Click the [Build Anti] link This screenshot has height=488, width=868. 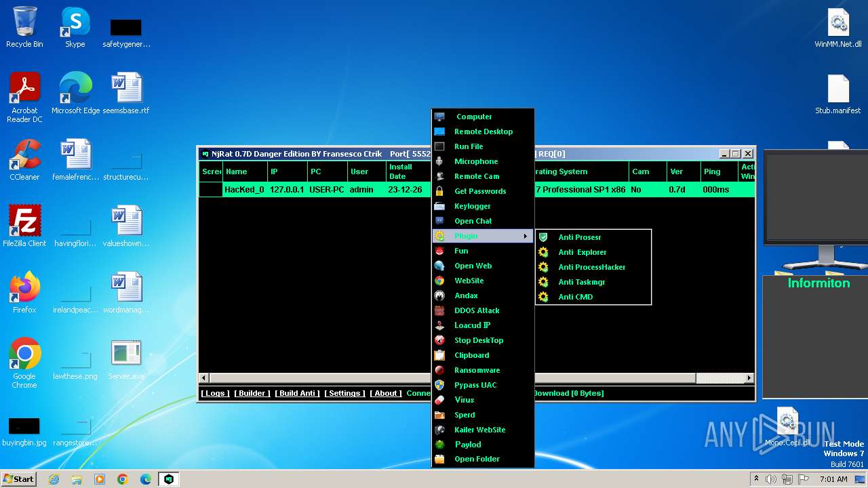click(x=298, y=393)
